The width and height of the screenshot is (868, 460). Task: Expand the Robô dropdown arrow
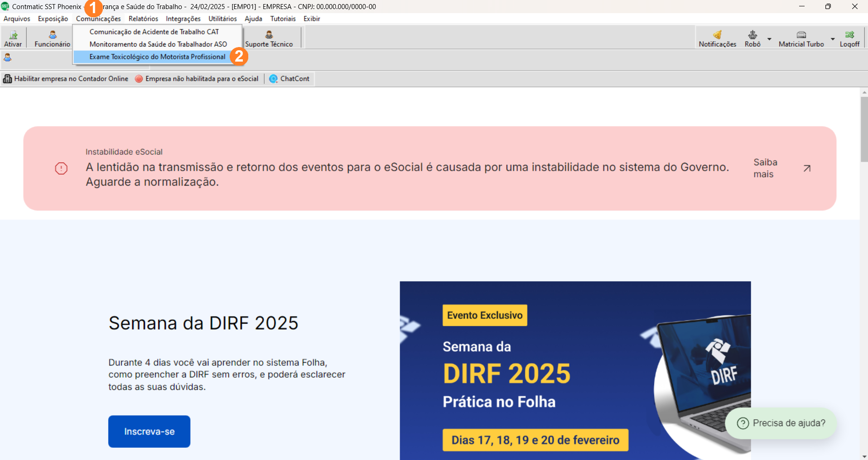pyautogui.click(x=769, y=39)
